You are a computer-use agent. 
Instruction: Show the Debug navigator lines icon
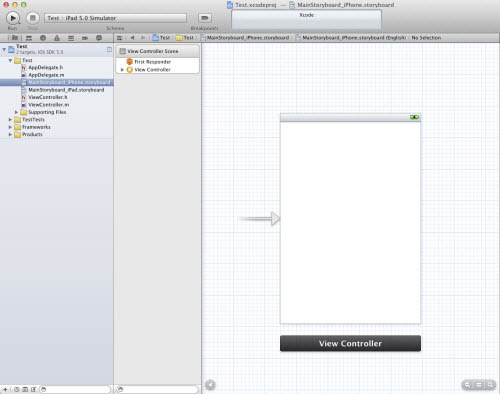pyautogui.click(x=71, y=38)
